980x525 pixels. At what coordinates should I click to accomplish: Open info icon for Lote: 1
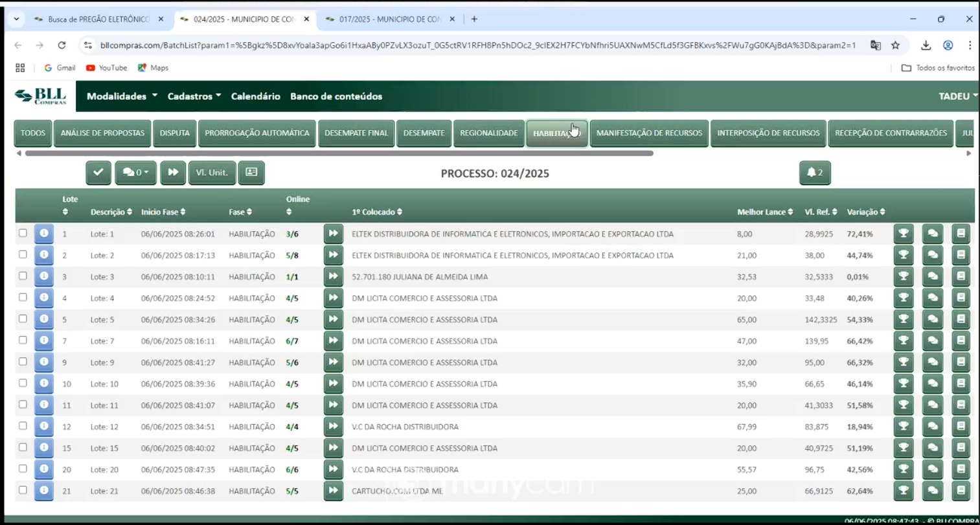tap(43, 234)
